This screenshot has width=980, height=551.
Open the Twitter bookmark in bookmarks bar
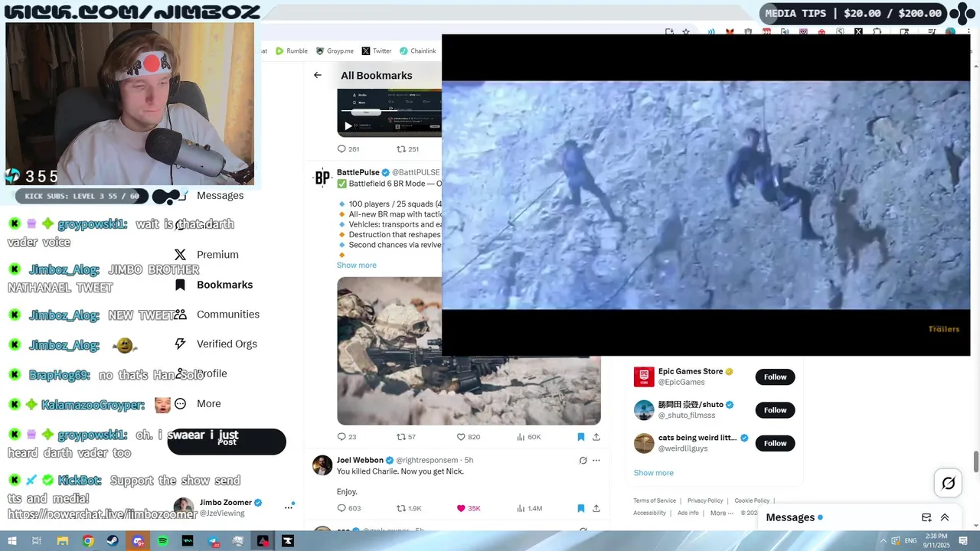coord(377,51)
